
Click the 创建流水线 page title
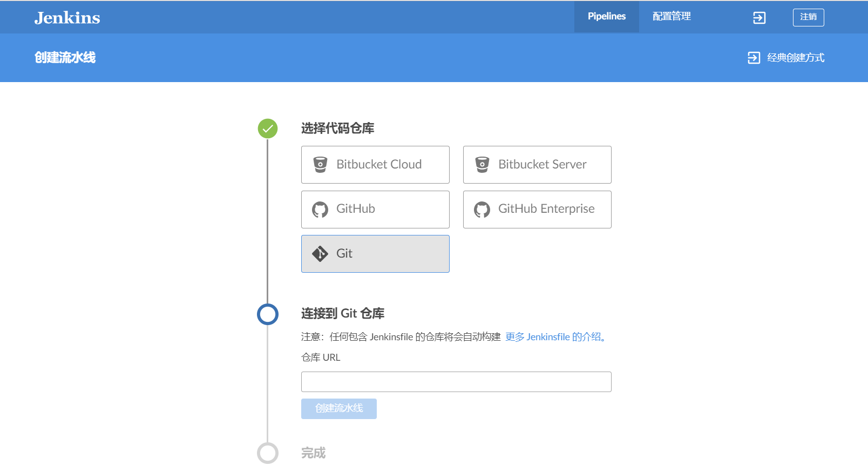click(x=65, y=58)
